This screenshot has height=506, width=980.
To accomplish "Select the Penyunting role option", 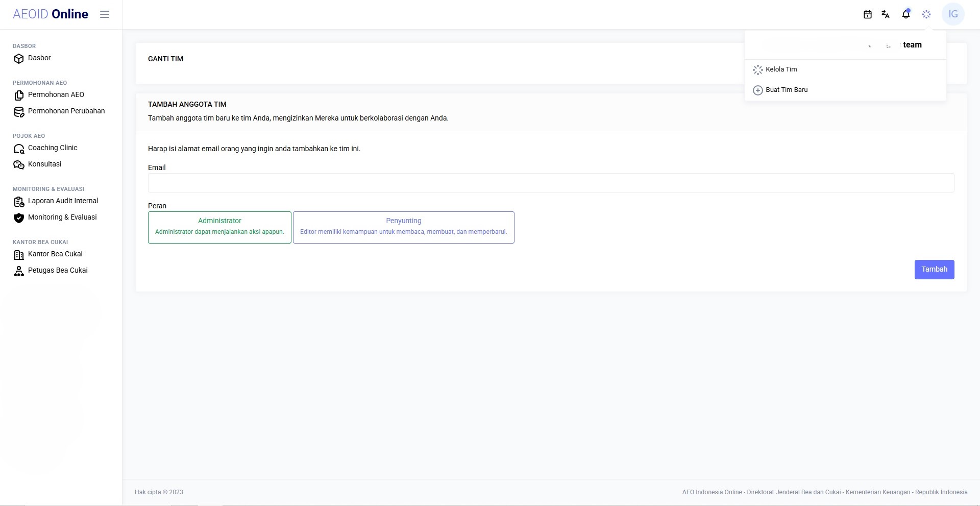I will pyautogui.click(x=404, y=227).
